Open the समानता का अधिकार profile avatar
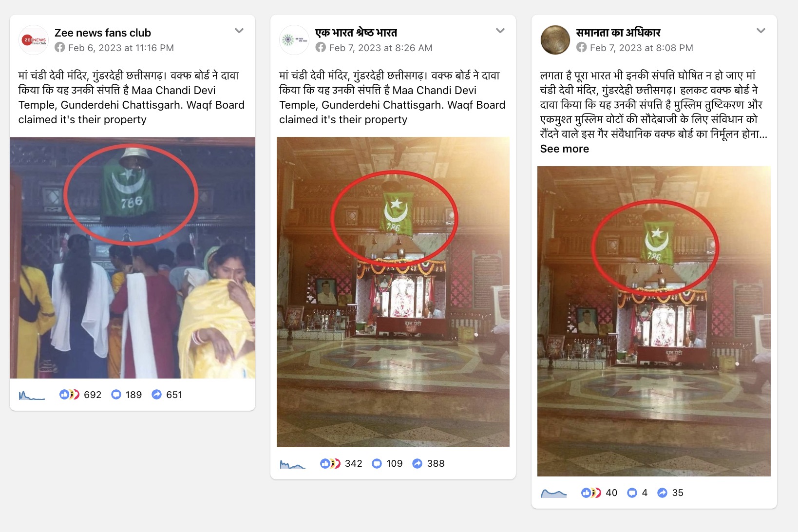The width and height of the screenshot is (798, 532). [555, 40]
